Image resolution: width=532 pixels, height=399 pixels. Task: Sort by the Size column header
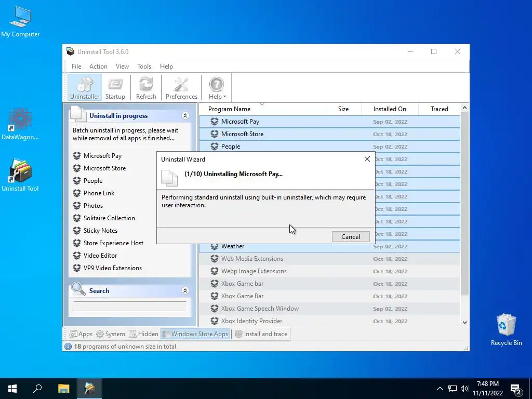click(x=343, y=109)
